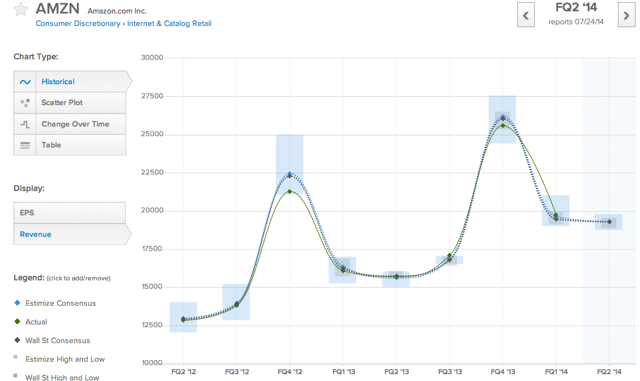Viewport: 640px width, 381px height.
Task: Click dark Wall St Consensus diamond swatch
Action: coord(17,340)
